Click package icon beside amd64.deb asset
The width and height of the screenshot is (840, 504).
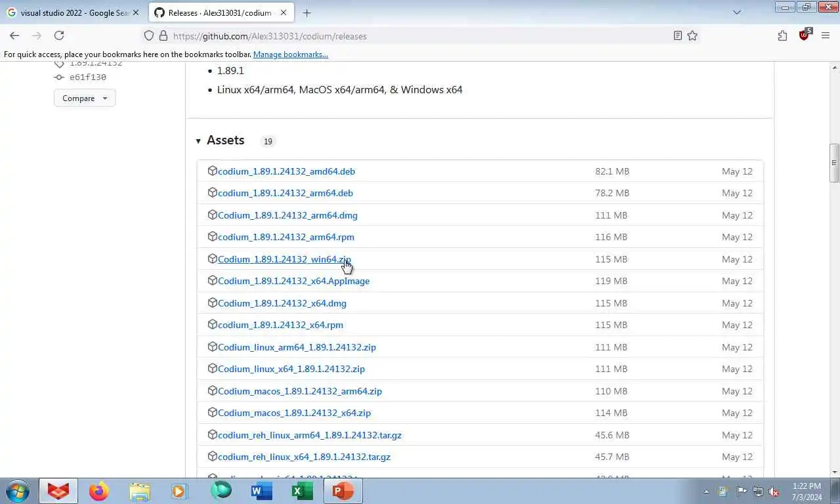[x=212, y=171]
